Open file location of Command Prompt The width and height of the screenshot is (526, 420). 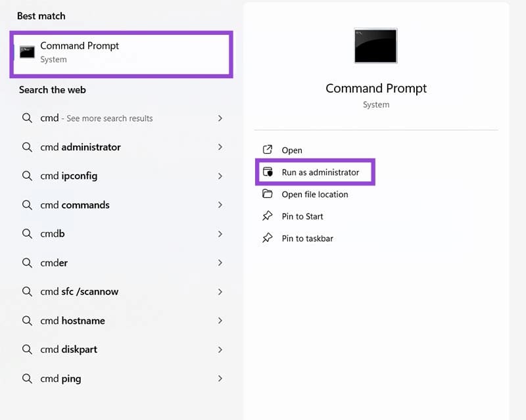click(315, 195)
